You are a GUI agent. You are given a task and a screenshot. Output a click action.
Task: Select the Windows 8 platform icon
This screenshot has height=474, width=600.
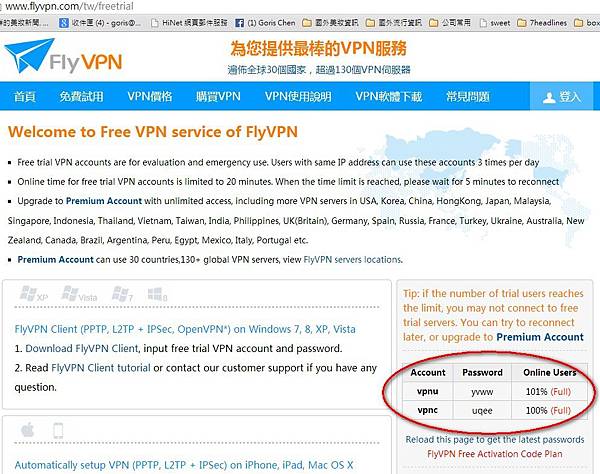click(157, 294)
